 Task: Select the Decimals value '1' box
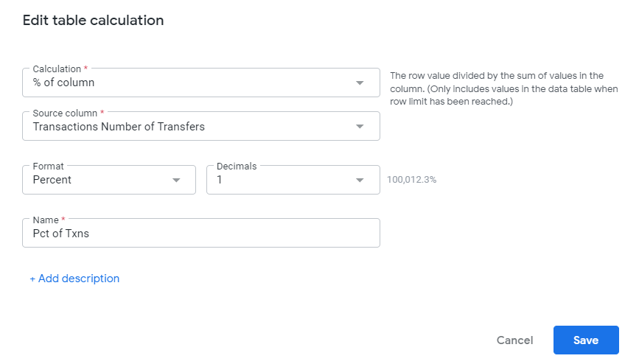click(x=293, y=180)
